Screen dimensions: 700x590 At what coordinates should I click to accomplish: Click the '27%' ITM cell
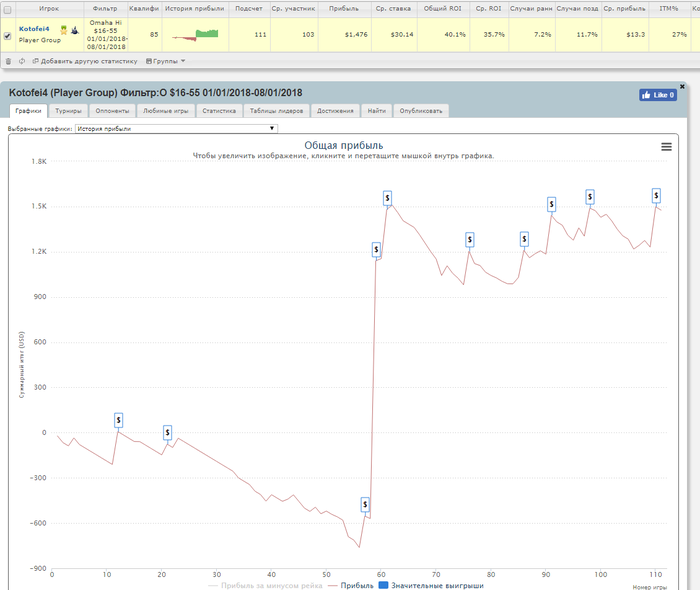coord(670,35)
